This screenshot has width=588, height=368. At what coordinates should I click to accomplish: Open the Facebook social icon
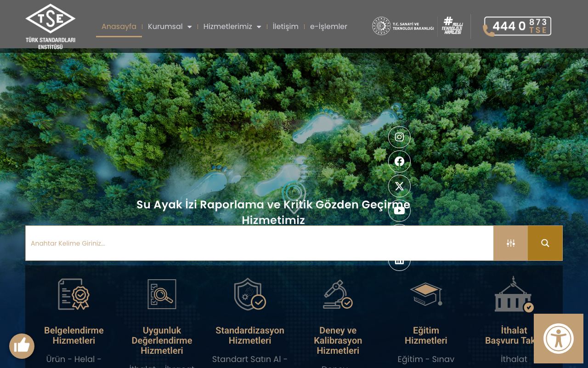399,161
